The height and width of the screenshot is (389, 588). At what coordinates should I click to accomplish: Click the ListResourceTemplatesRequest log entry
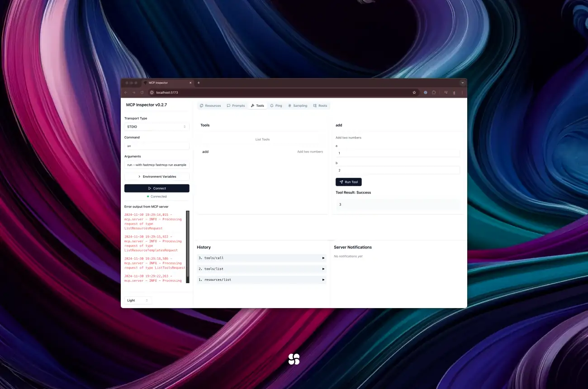point(153,243)
